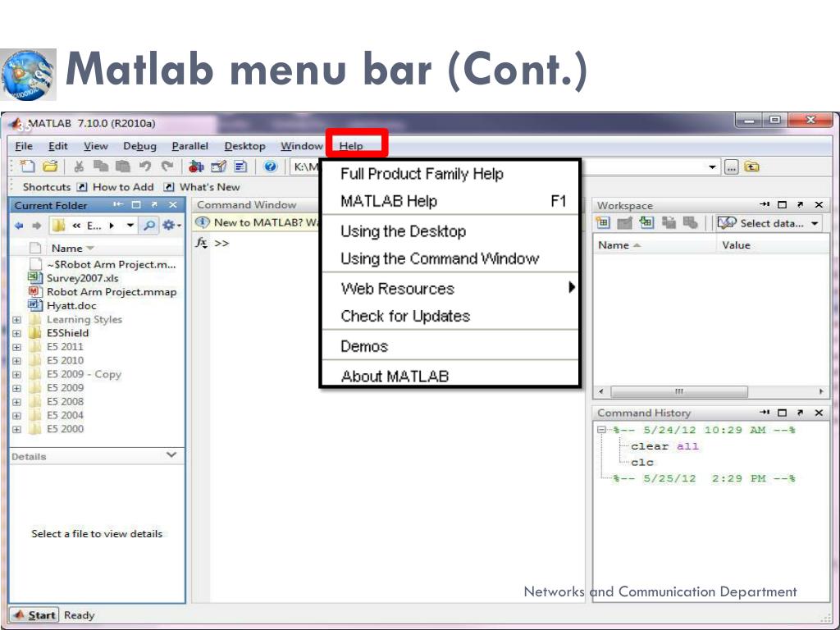Click the Delete variable icon in Workspace toolbar

[x=691, y=223]
